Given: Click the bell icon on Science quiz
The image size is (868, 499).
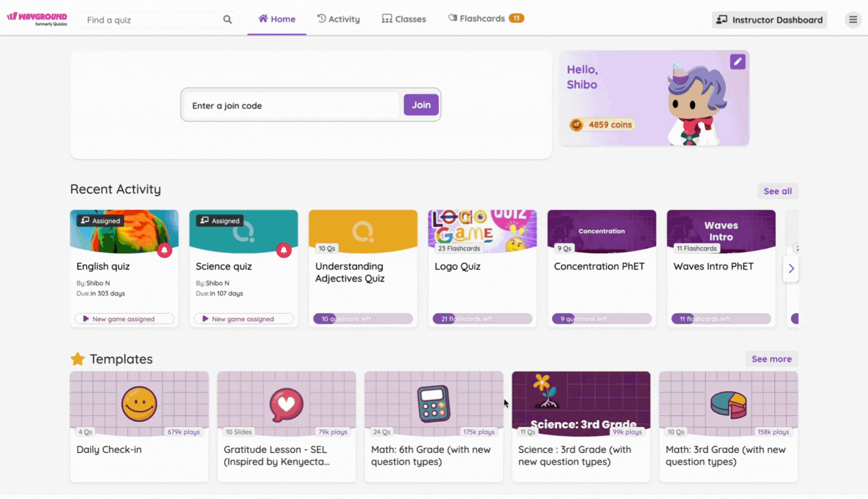Looking at the screenshot, I should click(x=284, y=250).
